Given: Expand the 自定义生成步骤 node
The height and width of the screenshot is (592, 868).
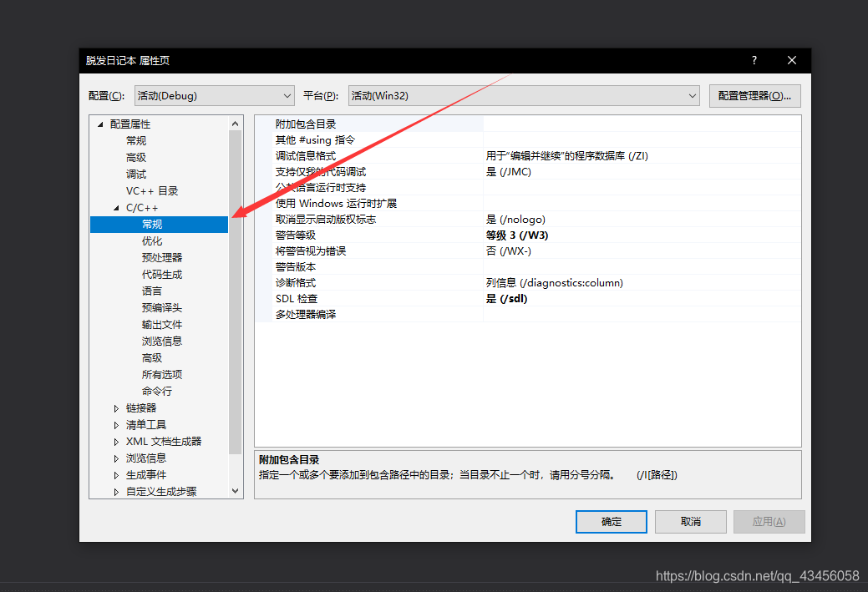Looking at the screenshot, I should click(115, 491).
